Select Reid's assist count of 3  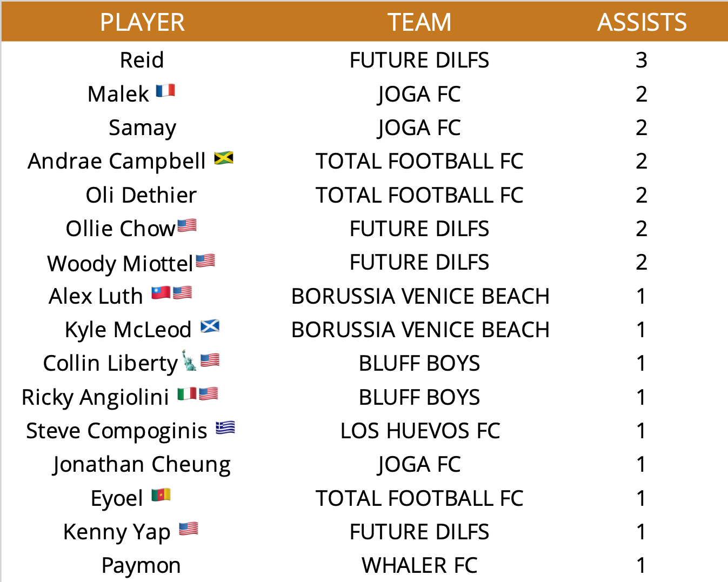tap(642, 60)
